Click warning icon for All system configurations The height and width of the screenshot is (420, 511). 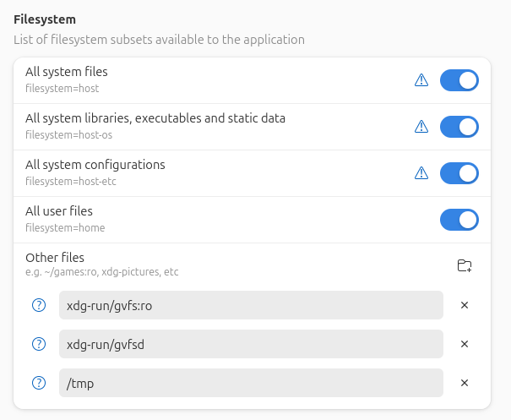click(x=421, y=173)
